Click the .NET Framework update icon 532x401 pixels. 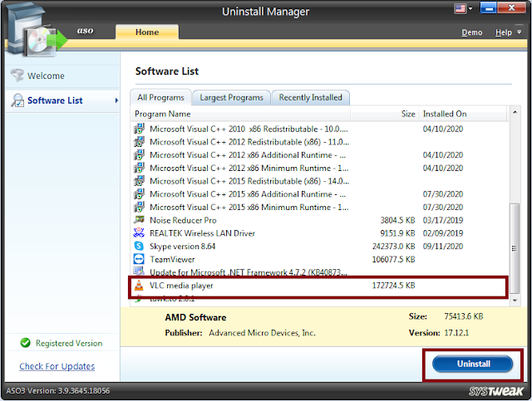click(x=139, y=271)
